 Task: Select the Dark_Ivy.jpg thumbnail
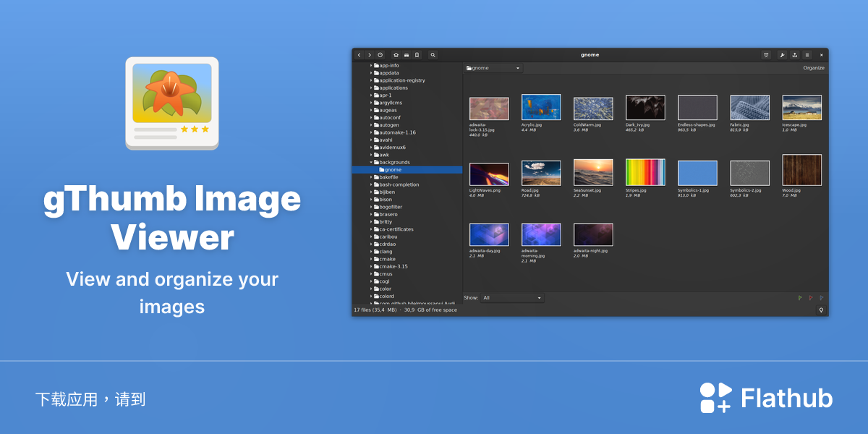click(x=645, y=107)
